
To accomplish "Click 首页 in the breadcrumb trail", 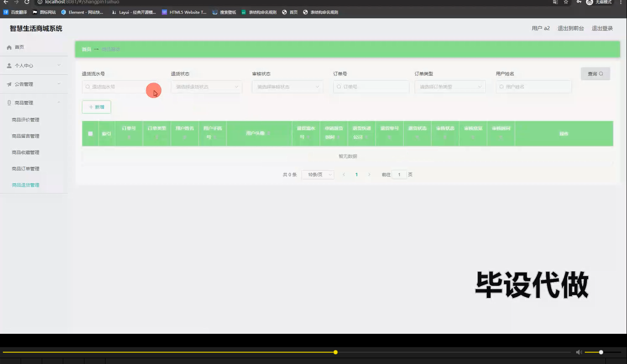I will pos(86,49).
